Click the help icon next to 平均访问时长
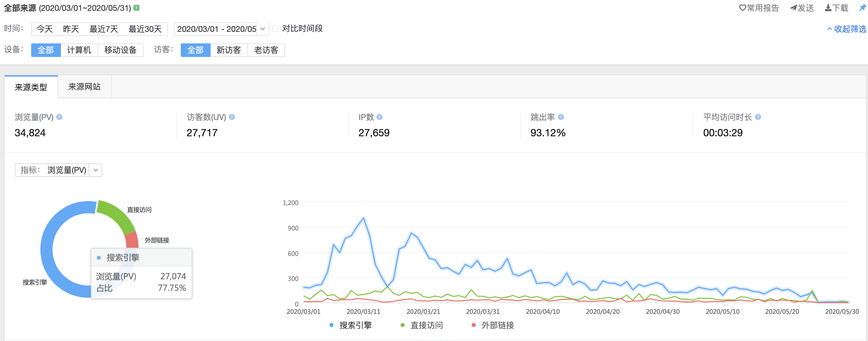Image resolution: width=868 pixels, height=341 pixels. coord(758,117)
